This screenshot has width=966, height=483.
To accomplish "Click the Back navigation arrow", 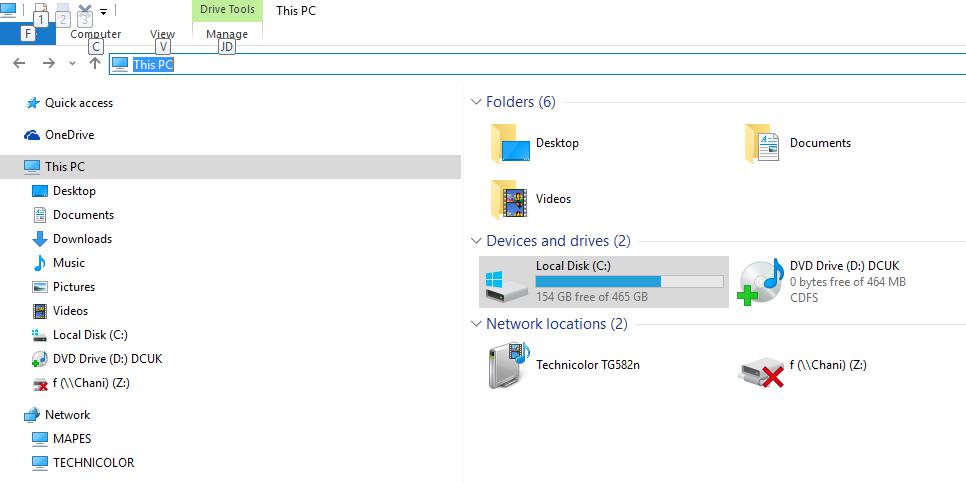I will (x=19, y=63).
